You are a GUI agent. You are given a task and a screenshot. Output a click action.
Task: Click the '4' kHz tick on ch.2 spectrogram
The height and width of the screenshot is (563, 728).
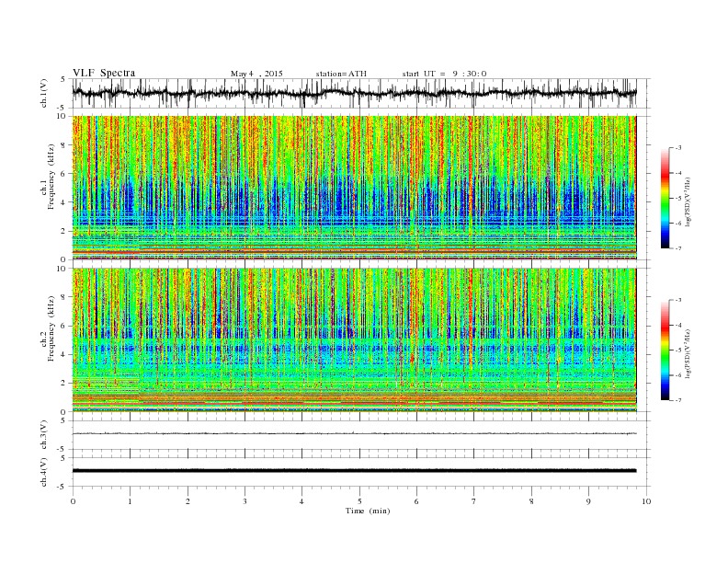(x=63, y=355)
